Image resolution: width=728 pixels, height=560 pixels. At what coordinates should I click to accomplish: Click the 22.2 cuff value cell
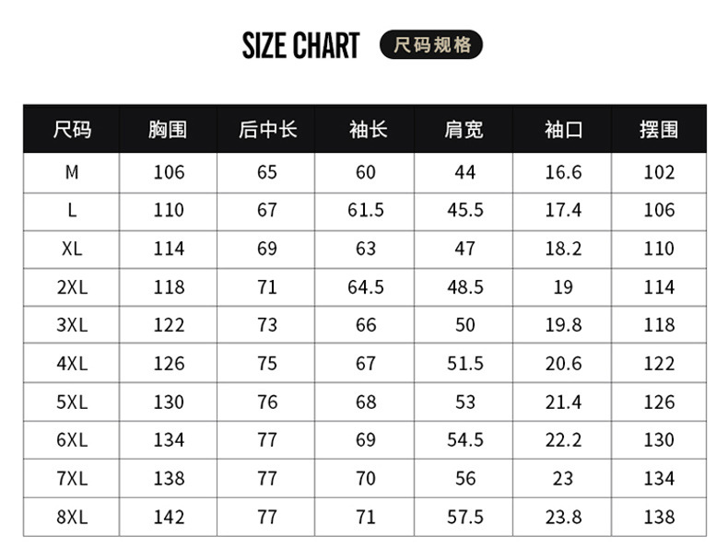tap(563, 440)
